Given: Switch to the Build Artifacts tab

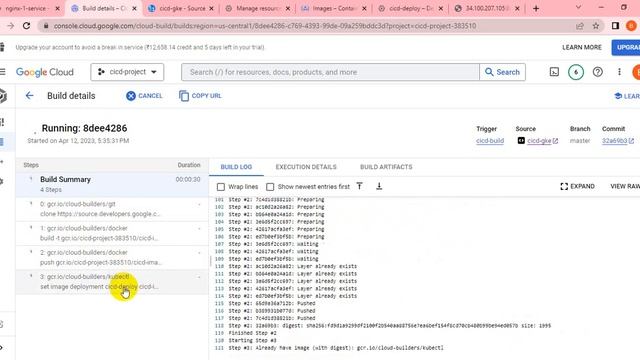Looking at the screenshot, I should tap(386, 167).
